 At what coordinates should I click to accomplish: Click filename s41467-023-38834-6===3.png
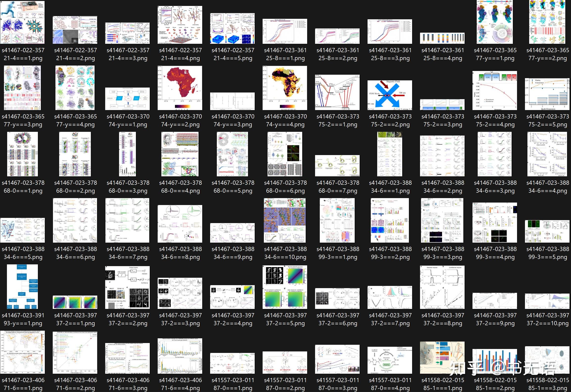point(495,187)
